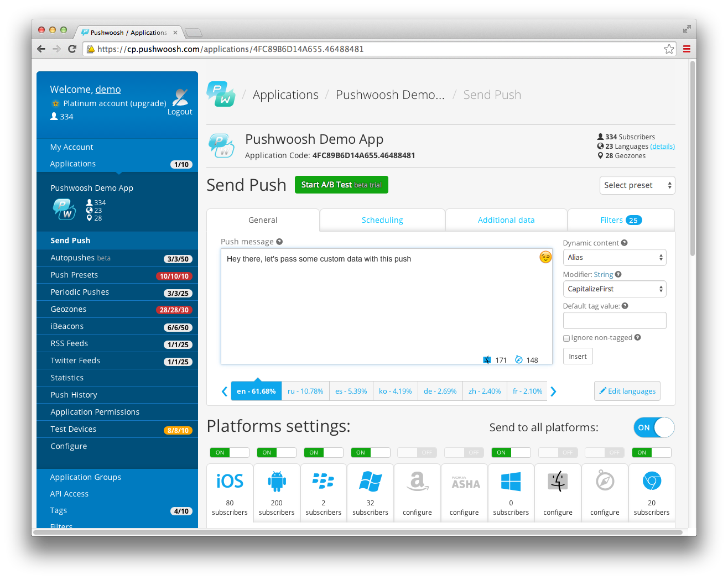Open the Chrome hamburger menu
This screenshot has height=580, width=728.
[687, 49]
